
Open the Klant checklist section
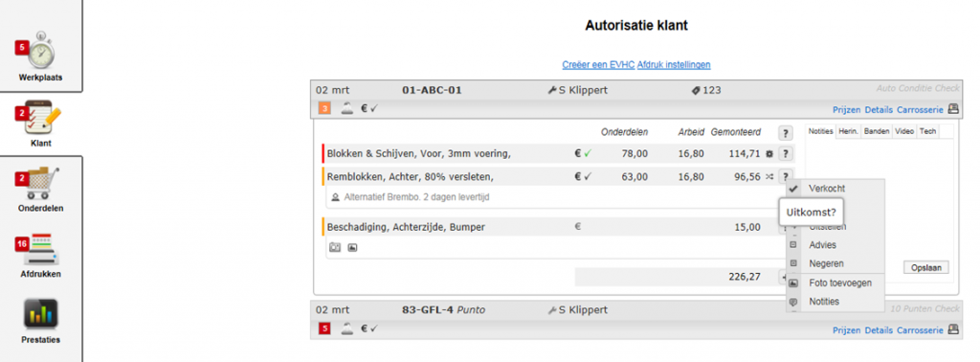tap(40, 124)
